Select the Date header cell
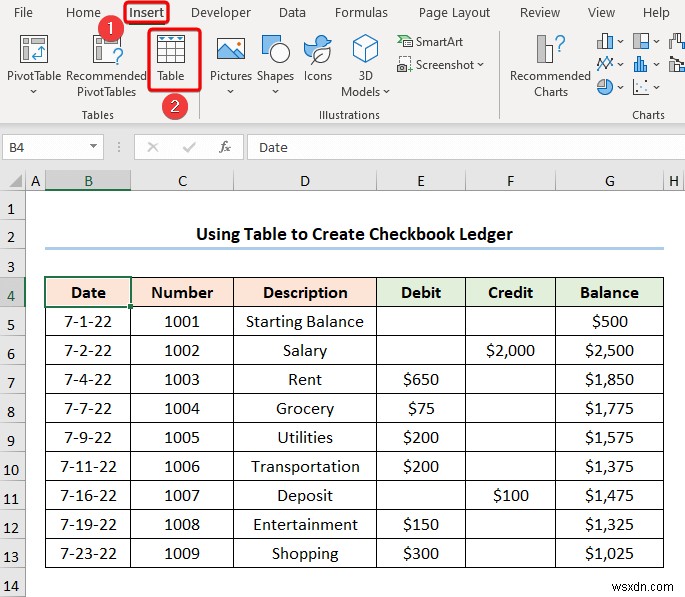The width and height of the screenshot is (685, 597). click(88, 292)
